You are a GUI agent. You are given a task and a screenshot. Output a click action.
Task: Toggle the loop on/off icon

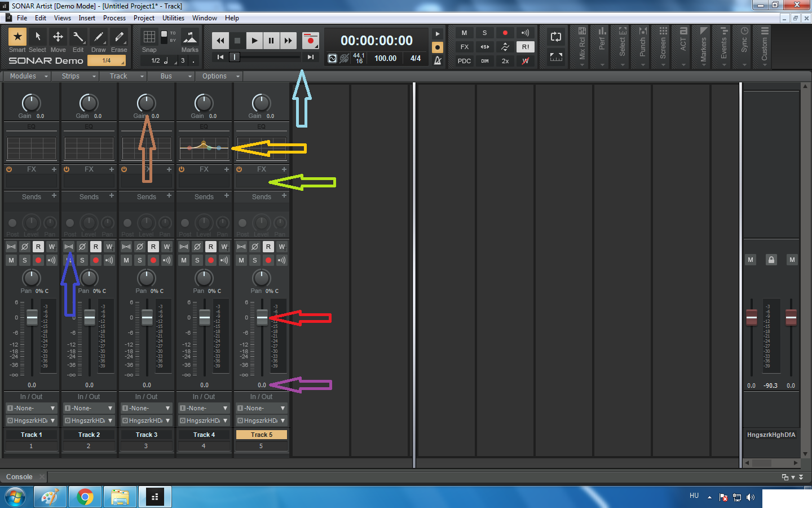556,37
